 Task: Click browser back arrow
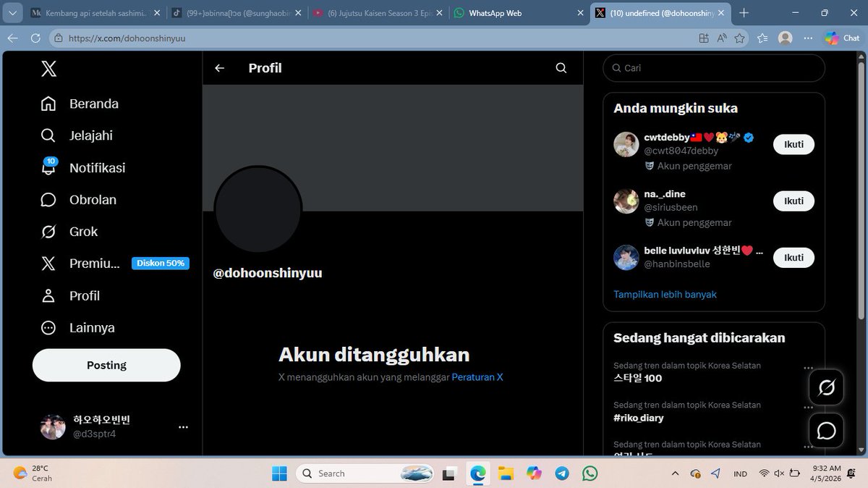(x=12, y=38)
